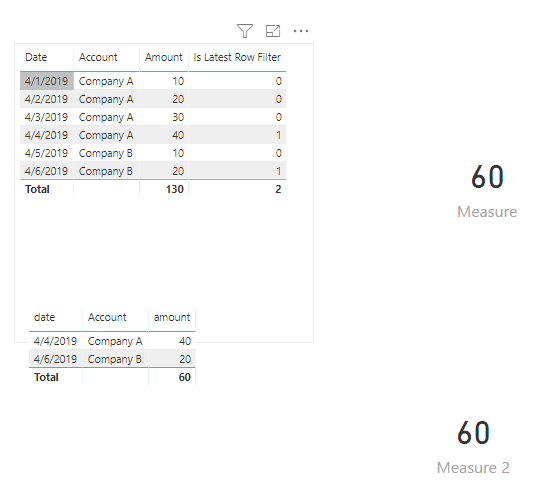
Task: Click Company B in the lower table
Action: [x=114, y=359]
